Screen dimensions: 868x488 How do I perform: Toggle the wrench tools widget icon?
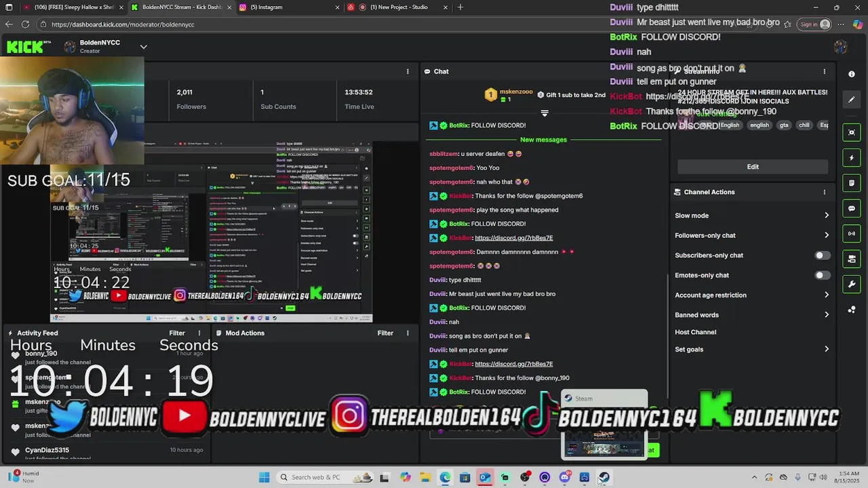coord(852,284)
